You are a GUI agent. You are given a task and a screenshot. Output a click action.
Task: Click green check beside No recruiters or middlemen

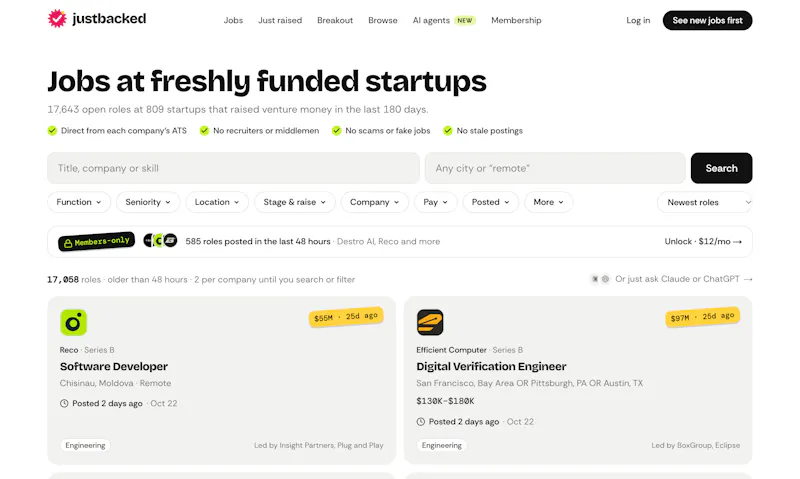[x=204, y=131]
